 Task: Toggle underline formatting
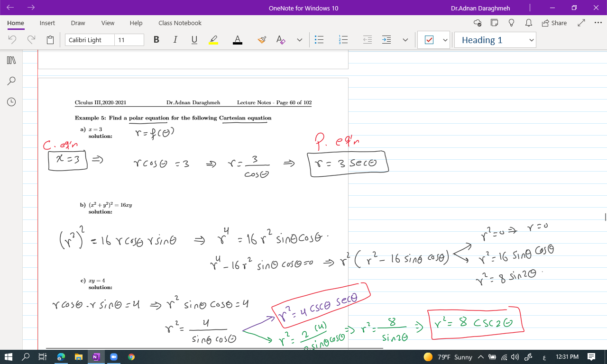pos(194,40)
